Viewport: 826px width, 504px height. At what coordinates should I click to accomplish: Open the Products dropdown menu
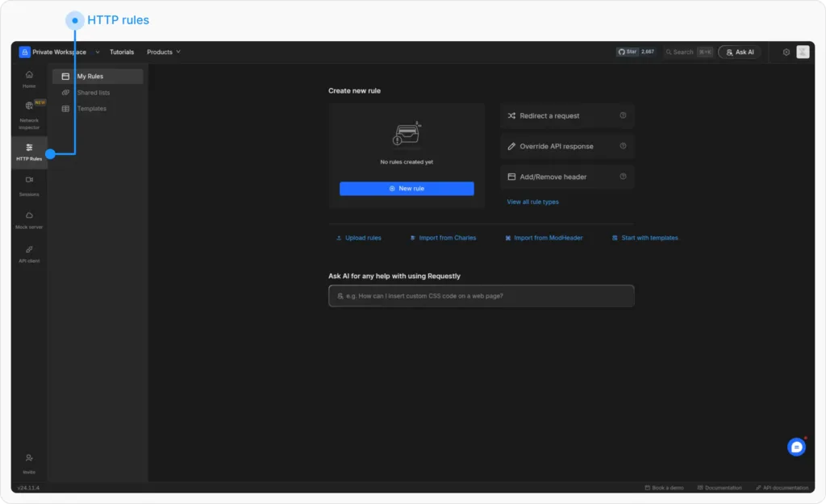pos(163,52)
